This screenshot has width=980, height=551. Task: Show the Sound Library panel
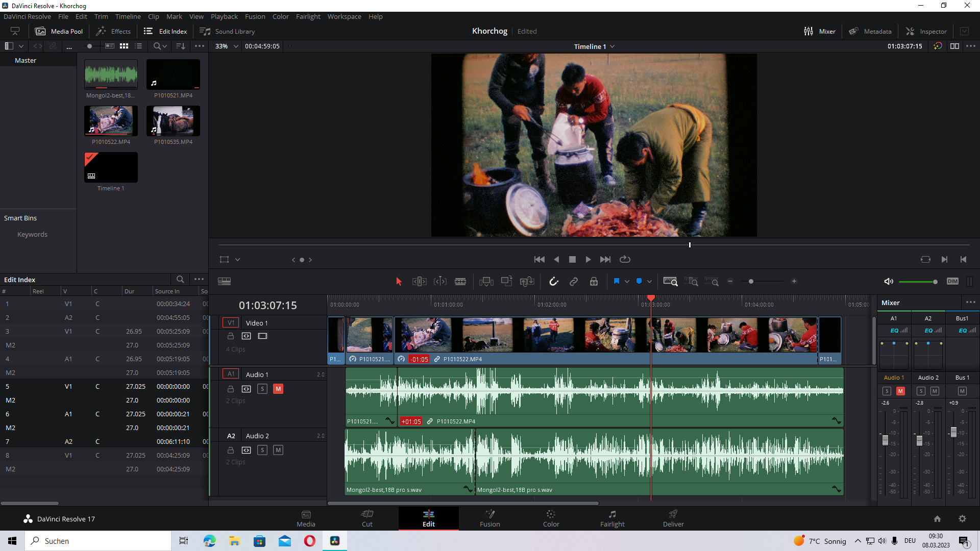tap(227, 31)
